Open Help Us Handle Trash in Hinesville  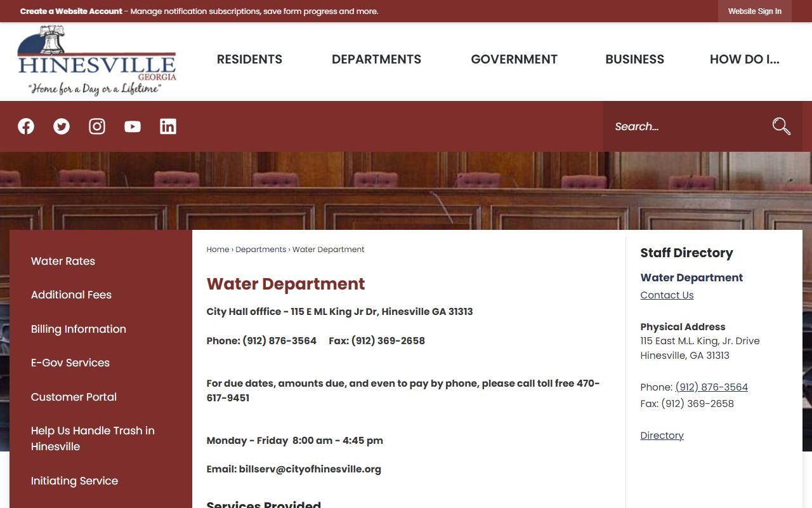[93, 438]
